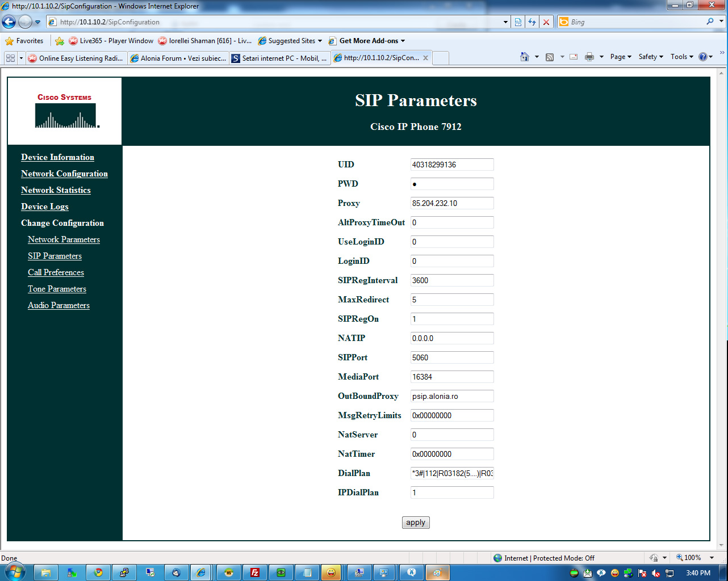Image resolution: width=728 pixels, height=581 pixels.
Task: Click the SIPRegInterval field
Action: pyautogui.click(x=452, y=280)
